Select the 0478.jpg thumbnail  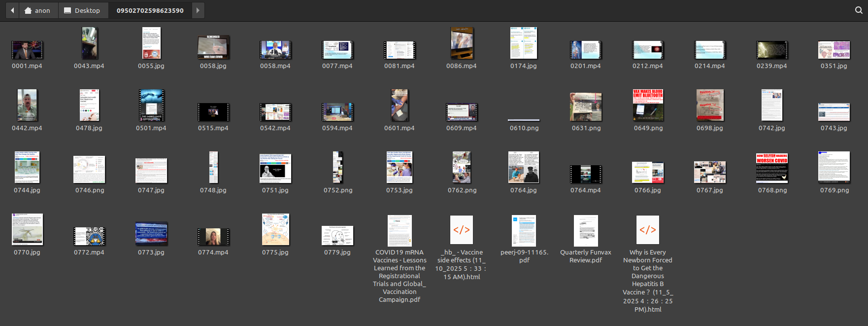pos(89,106)
